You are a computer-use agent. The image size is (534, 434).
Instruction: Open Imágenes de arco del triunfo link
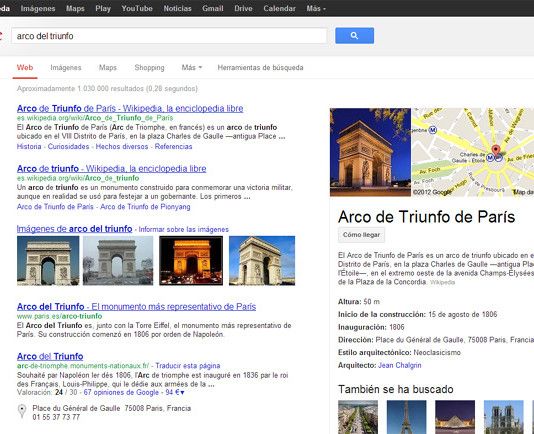(x=74, y=229)
